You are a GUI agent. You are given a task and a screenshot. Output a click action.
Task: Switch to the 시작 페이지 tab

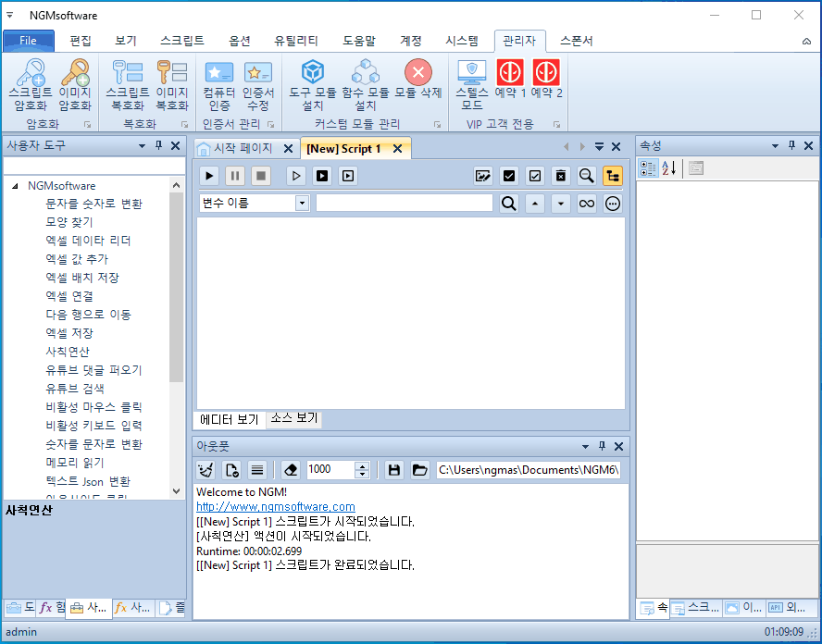pos(243,148)
